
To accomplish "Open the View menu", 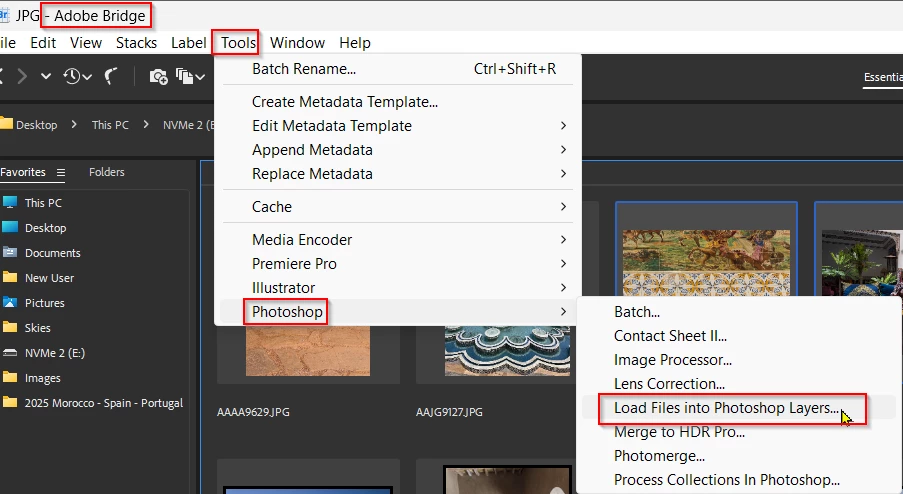I will coord(86,43).
